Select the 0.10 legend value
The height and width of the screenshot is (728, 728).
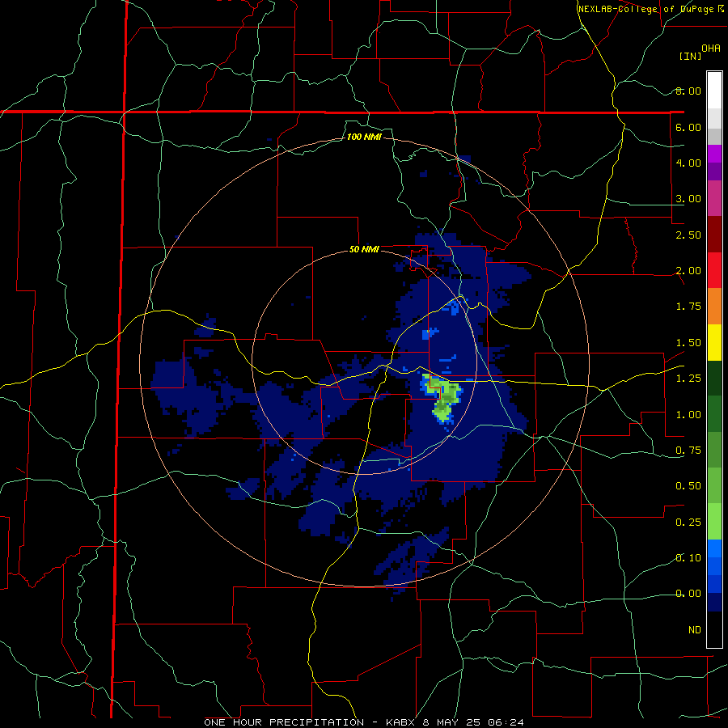pyautogui.click(x=688, y=558)
